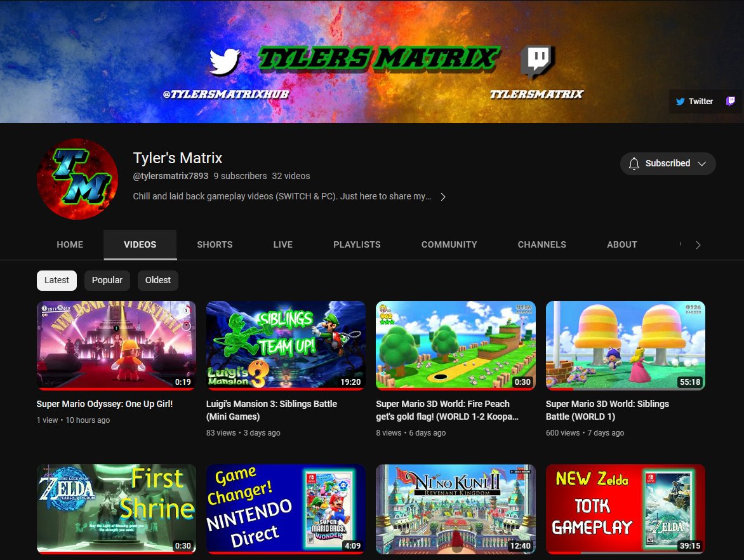This screenshot has height=560, width=744.
Task: Switch to the COMMUNITY tab
Action: click(449, 244)
